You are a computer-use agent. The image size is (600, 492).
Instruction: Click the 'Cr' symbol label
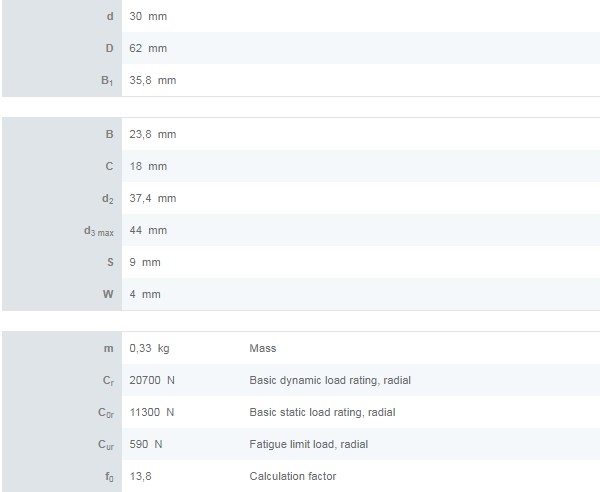[108, 381]
